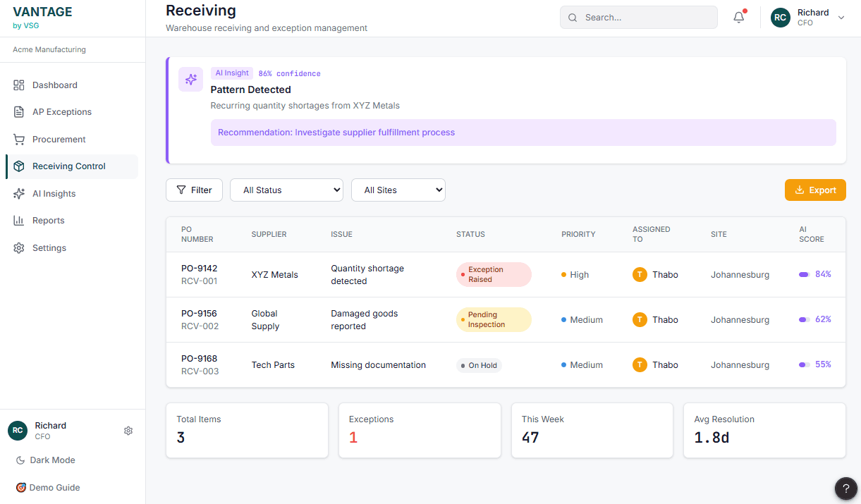
Task: Click the Filter button
Action: coord(194,190)
